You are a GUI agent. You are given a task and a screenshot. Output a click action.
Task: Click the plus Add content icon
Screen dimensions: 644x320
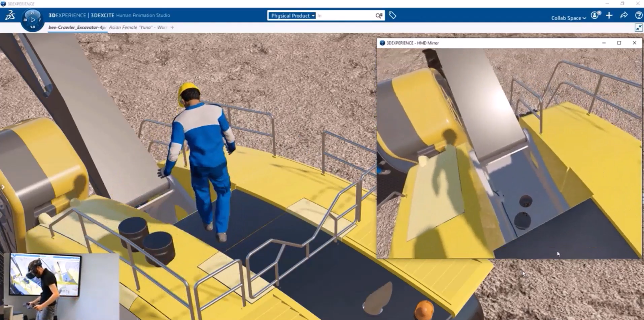click(x=609, y=15)
